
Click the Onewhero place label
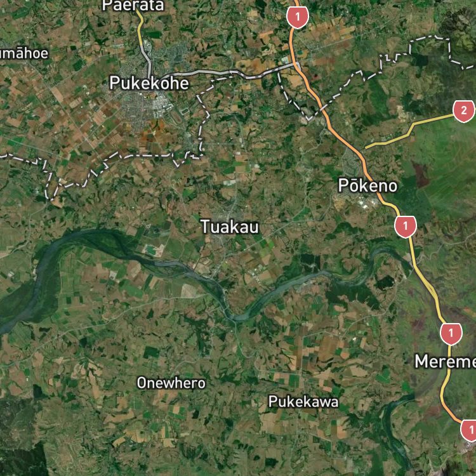pos(171,383)
